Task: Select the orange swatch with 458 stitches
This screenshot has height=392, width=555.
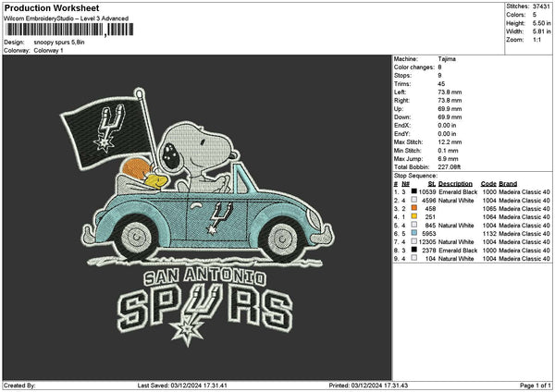Action: [413, 208]
